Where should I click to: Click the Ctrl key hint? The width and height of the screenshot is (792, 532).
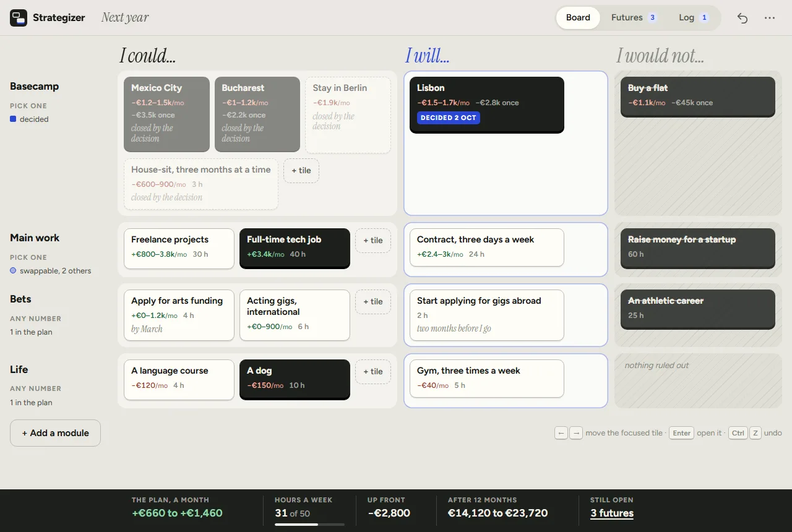(x=738, y=433)
